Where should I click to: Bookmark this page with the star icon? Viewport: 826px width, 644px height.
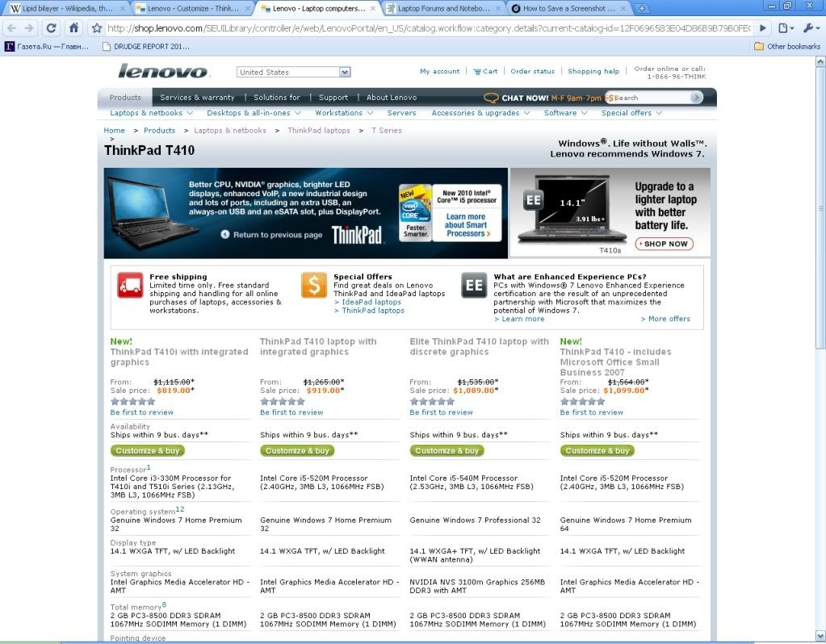[96, 28]
